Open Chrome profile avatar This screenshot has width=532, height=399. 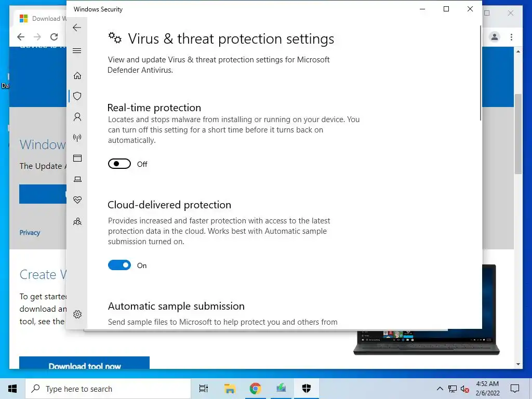pos(495,37)
